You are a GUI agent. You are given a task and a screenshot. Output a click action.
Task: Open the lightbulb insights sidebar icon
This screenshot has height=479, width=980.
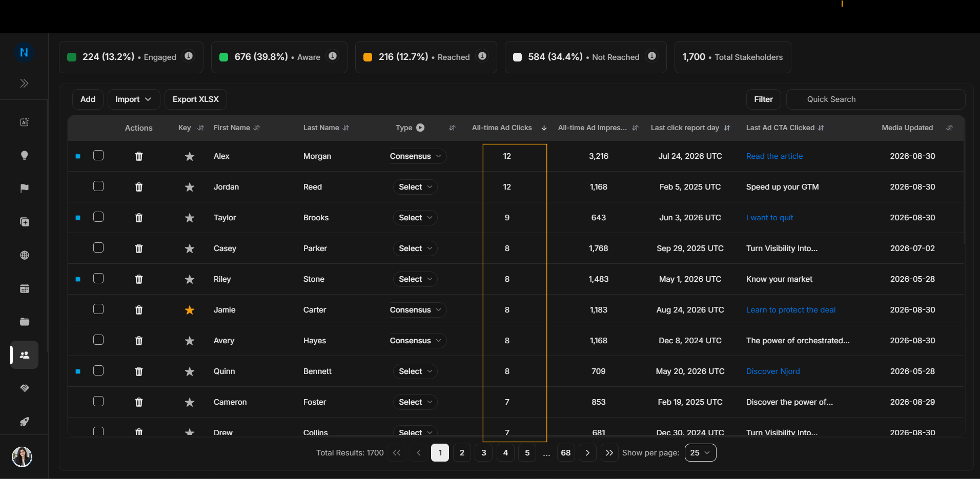(24, 155)
